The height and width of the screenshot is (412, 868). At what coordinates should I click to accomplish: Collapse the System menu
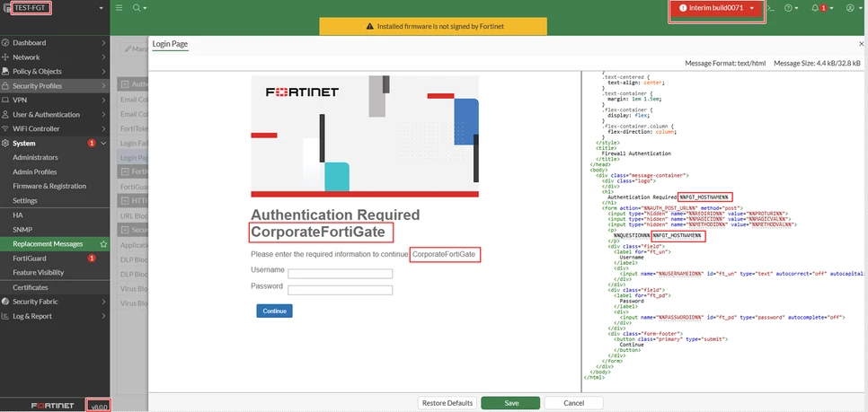click(x=55, y=144)
